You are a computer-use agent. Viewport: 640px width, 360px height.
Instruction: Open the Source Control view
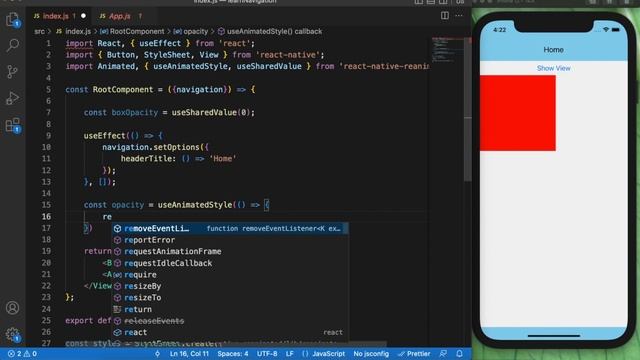point(12,72)
